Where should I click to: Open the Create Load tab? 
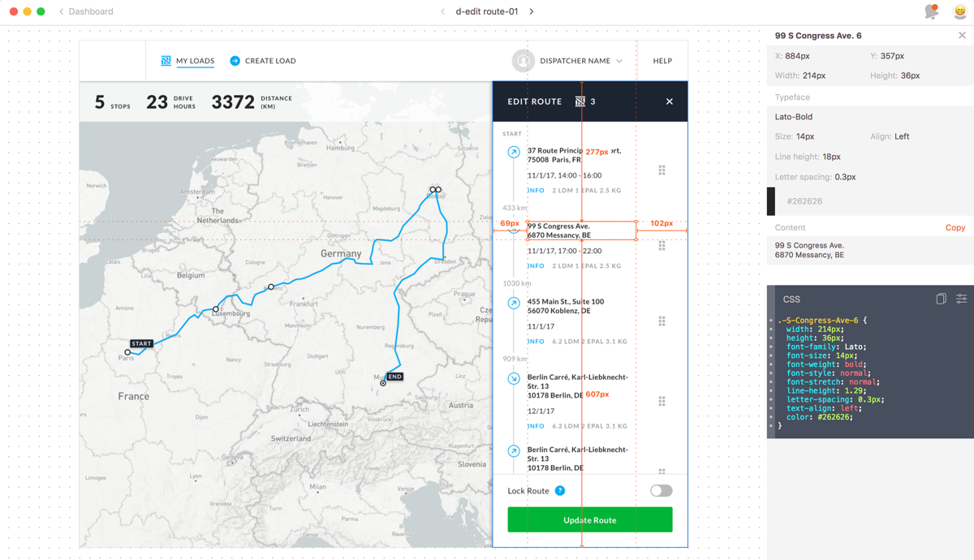pos(262,61)
